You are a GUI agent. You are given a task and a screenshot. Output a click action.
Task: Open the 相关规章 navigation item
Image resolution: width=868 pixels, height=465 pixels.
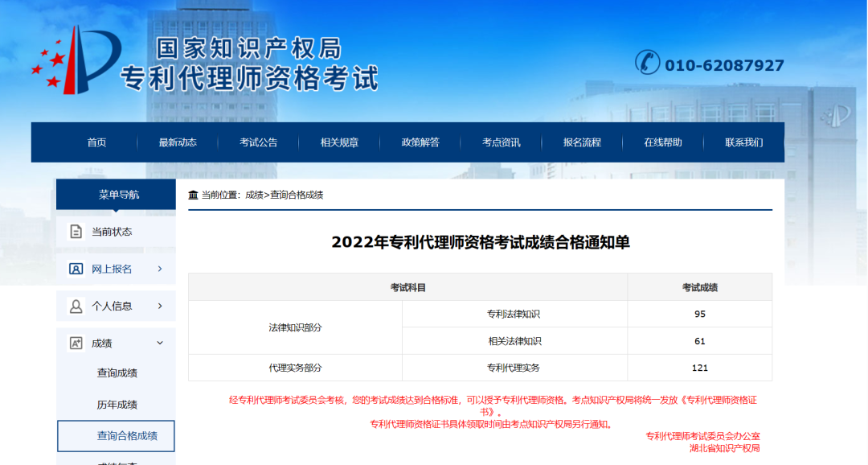tap(339, 142)
